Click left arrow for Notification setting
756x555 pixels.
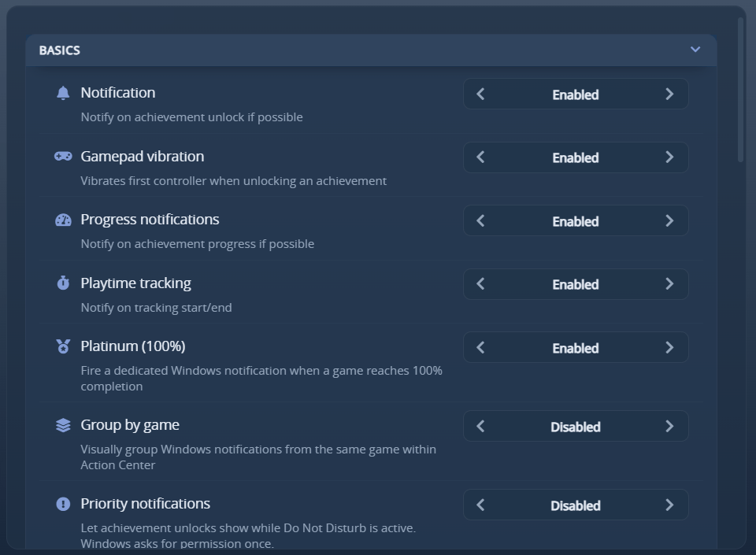(480, 94)
